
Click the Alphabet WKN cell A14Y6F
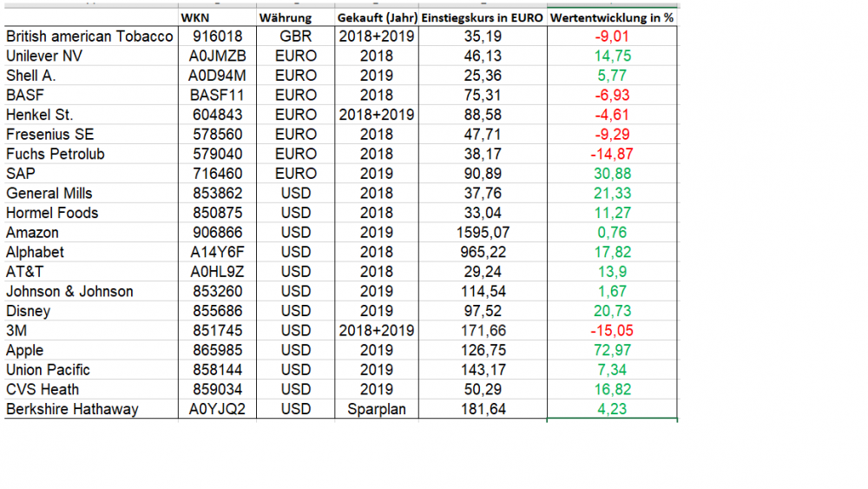[x=217, y=253]
